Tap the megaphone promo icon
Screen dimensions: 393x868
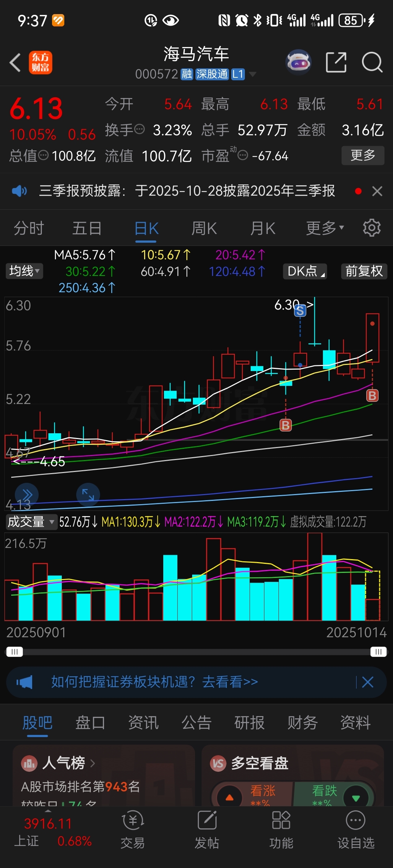[x=25, y=682]
